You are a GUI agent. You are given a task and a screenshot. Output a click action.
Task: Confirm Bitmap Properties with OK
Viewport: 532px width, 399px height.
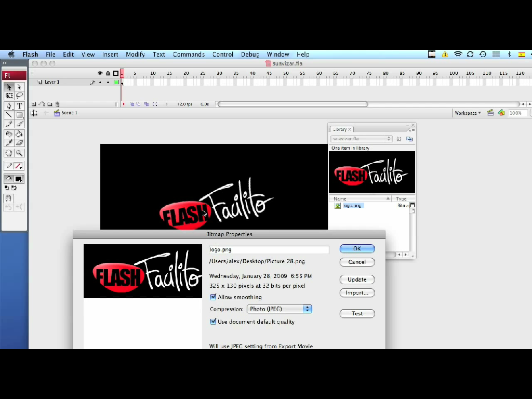357,249
